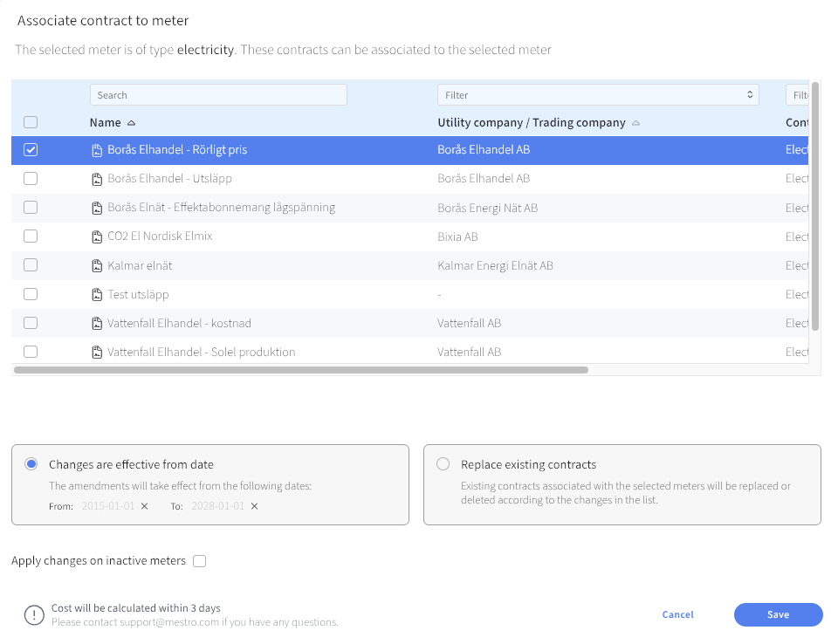The height and width of the screenshot is (644, 831).
Task: Click the To date field 2028-01-01
Action: click(x=218, y=506)
